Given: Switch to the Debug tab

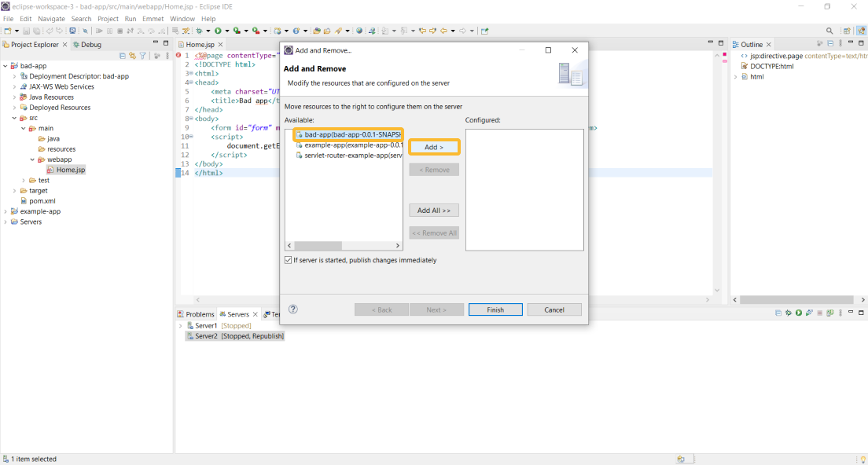Looking at the screenshot, I should [87, 44].
